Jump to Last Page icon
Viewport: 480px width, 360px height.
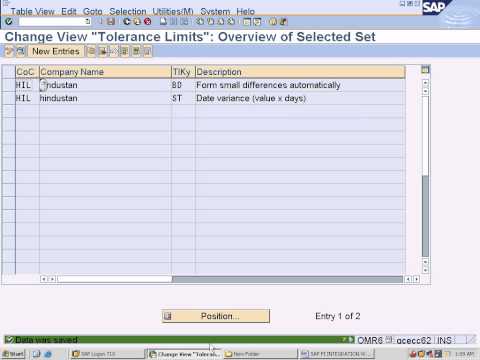click(x=231, y=22)
